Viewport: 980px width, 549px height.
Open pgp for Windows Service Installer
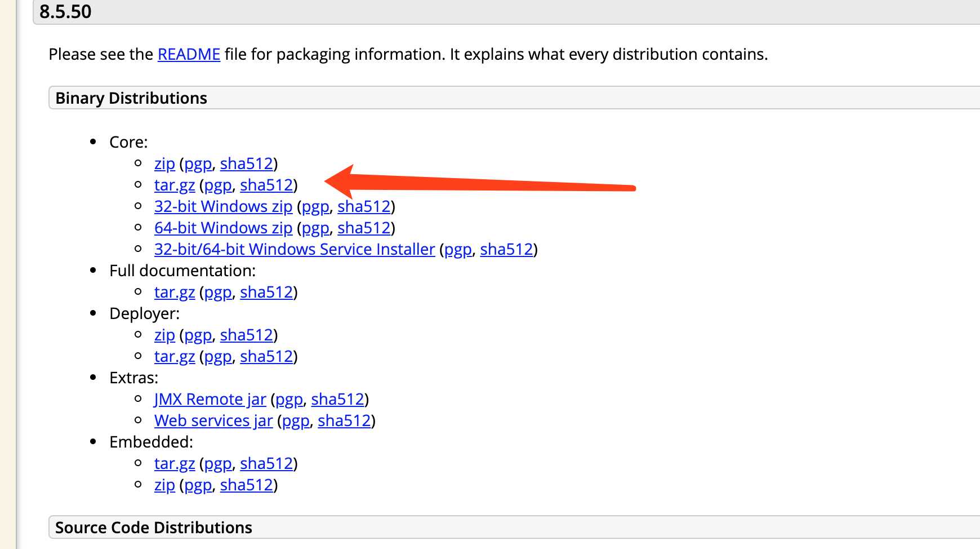pos(458,250)
